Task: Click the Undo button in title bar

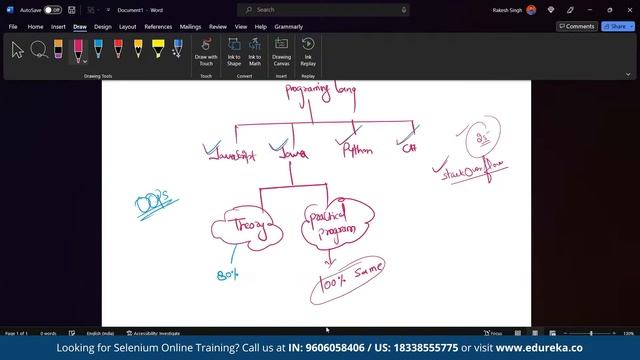Action: tap(91, 10)
